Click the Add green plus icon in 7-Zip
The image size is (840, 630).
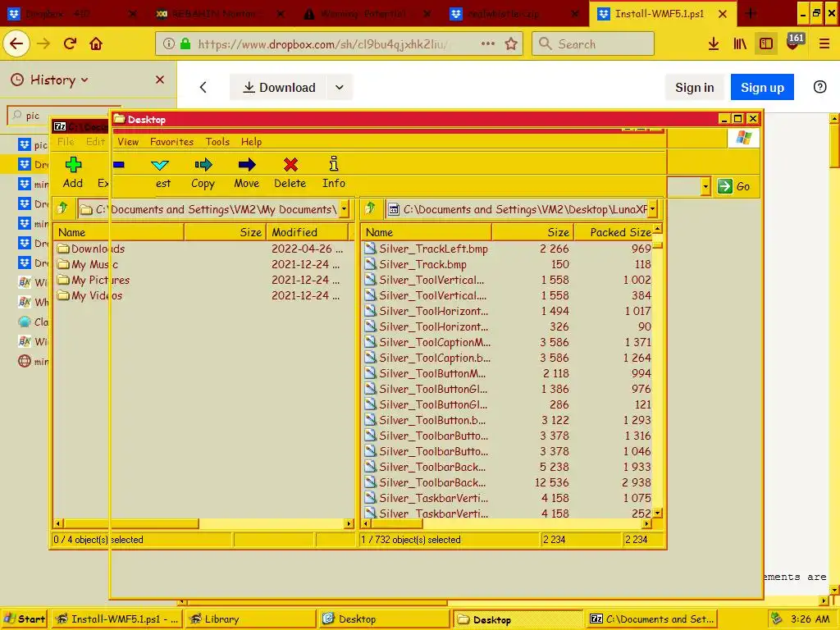coord(73,164)
